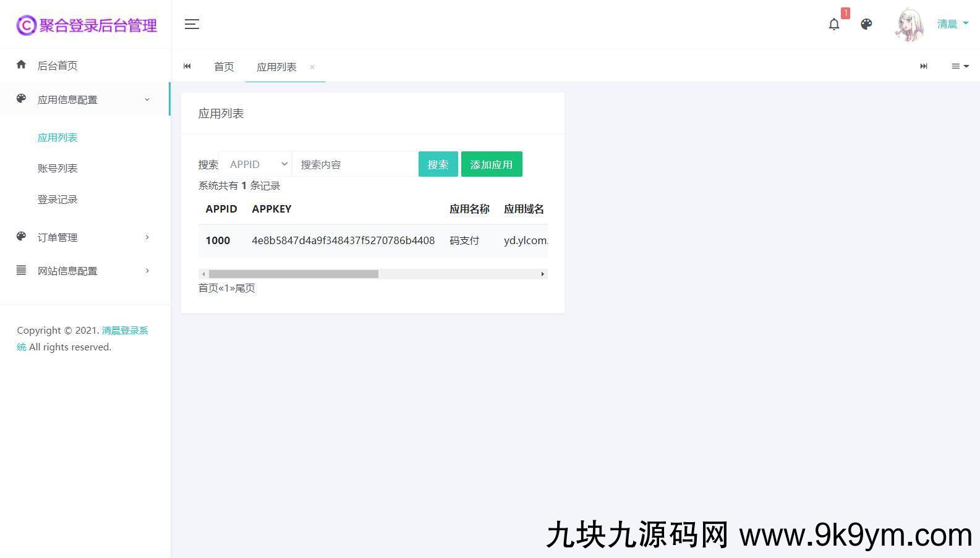Click the hamburger sidebar toggle icon

(192, 24)
